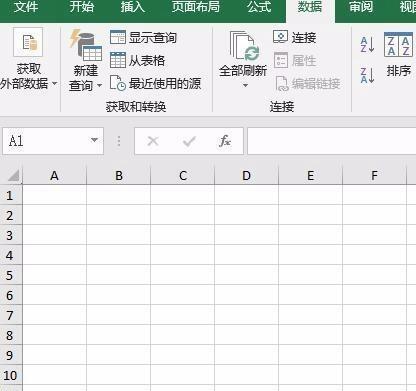Click the cancel X formula icon
The height and width of the screenshot is (391, 416).
coord(153,141)
